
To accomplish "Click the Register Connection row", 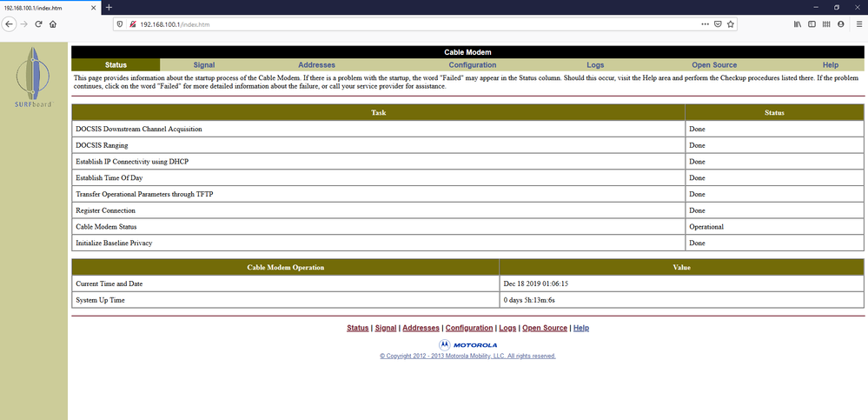I will 467,210.
